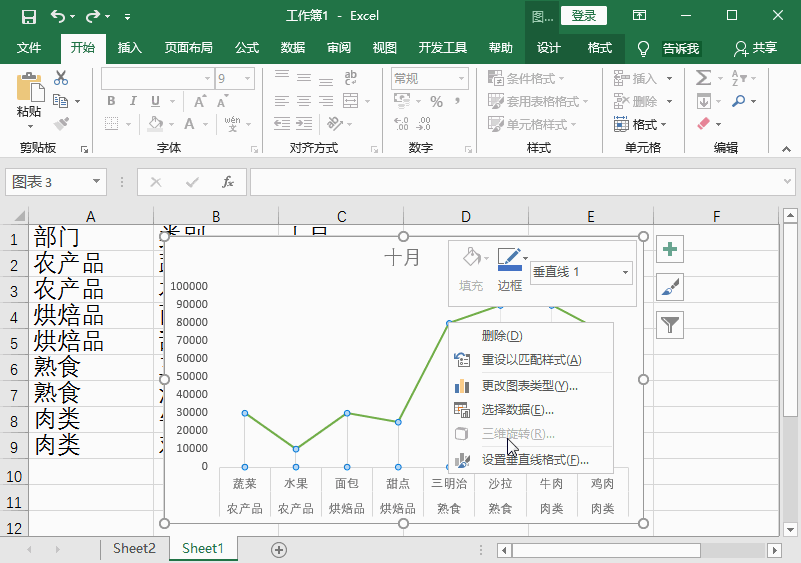Click the Copy icon in clipboard group
Viewport: 801px width, 563px height.
coord(61,101)
